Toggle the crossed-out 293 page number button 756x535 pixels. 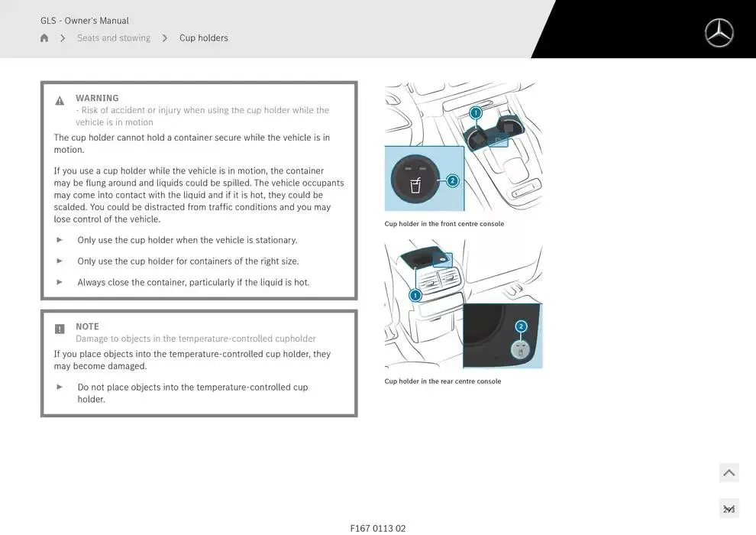click(729, 509)
